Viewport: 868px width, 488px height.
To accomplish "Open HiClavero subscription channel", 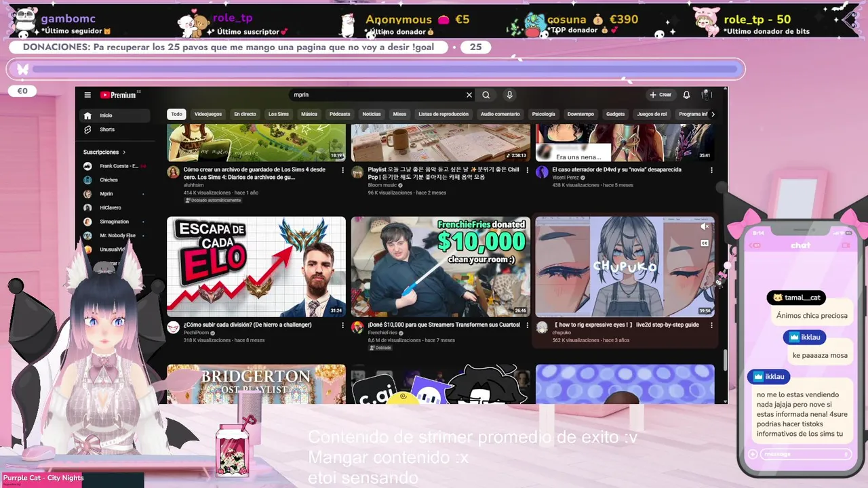I will 115,207.
